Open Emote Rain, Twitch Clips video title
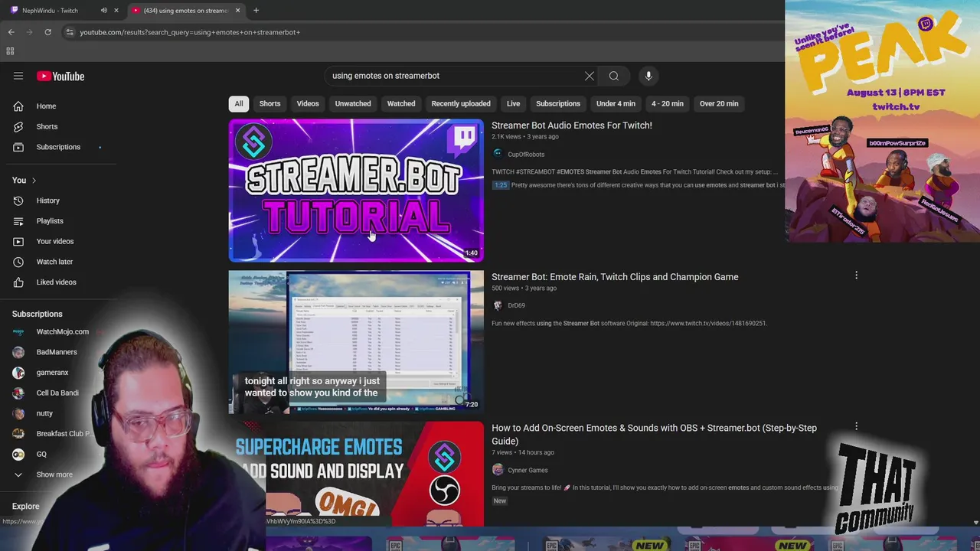Image resolution: width=980 pixels, height=551 pixels. point(615,277)
